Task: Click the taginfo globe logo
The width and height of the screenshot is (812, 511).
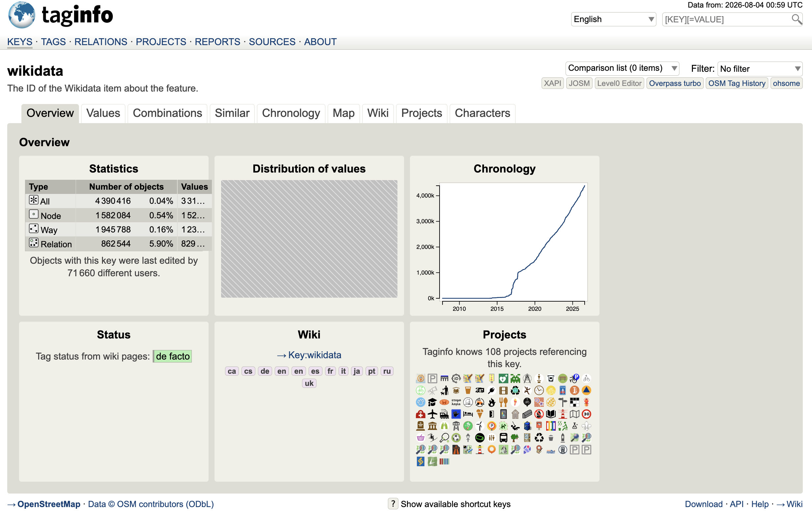Action: [22, 14]
